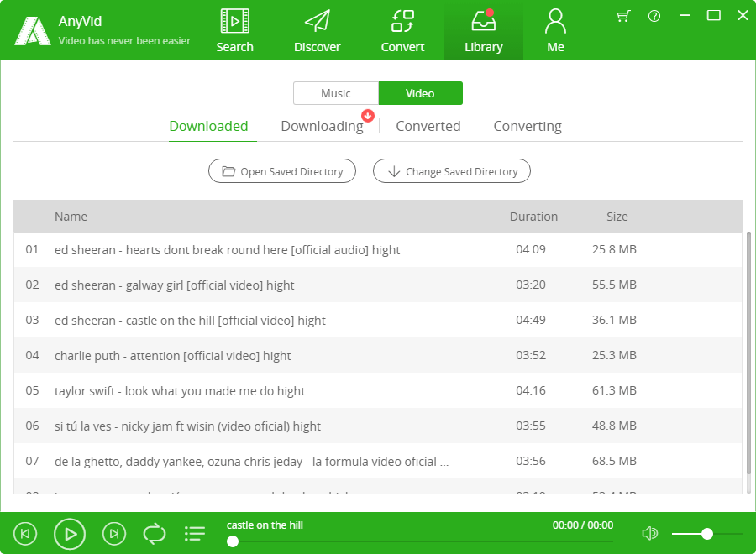Close the AnyVid window
The width and height of the screenshot is (756, 554).
743,15
